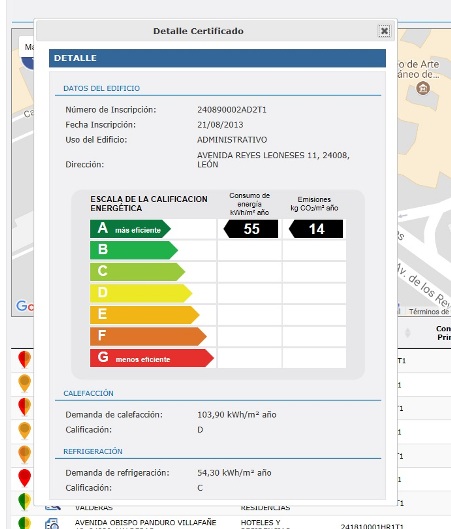This screenshot has height=529, width=451.
Task: Click the G menos eficiente rating bar
Action: (152, 358)
